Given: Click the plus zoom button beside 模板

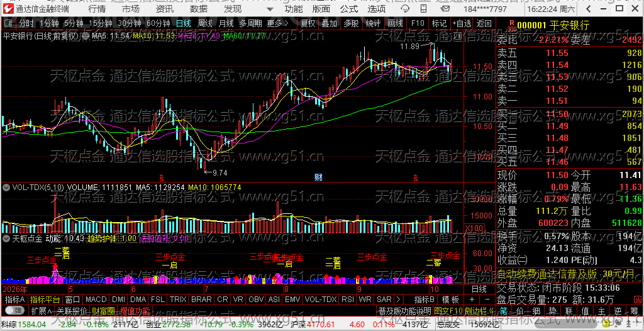Looking at the screenshot, I should 472,300.
